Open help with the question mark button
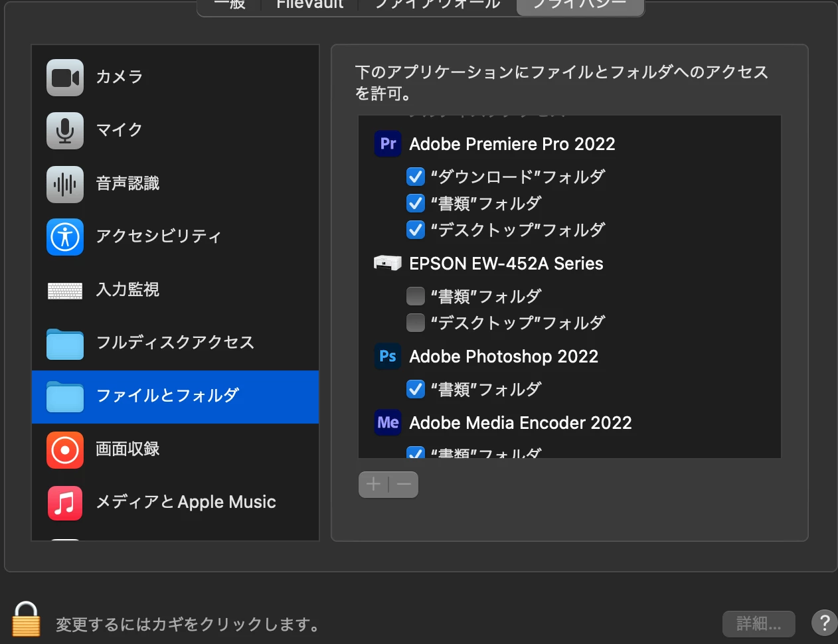This screenshot has height=644, width=838. [824, 623]
